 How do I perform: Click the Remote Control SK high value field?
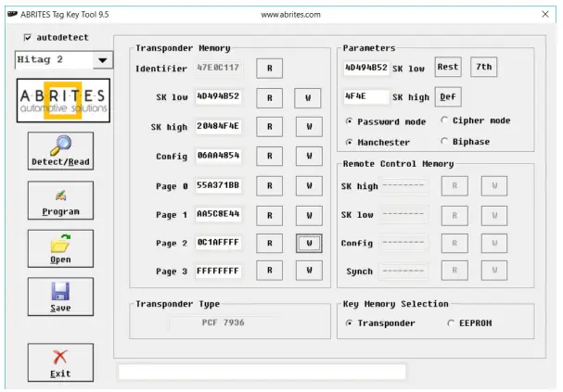pos(404,185)
